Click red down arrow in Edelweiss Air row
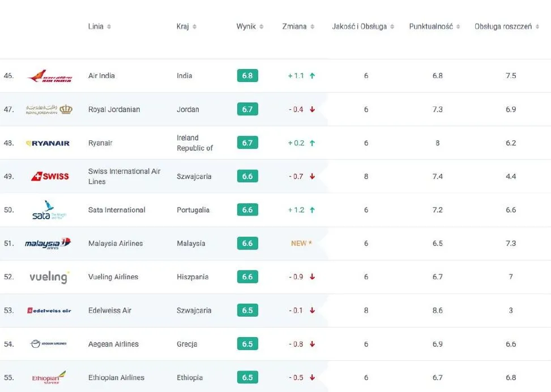Image resolution: width=551 pixels, height=392 pixels. pyautogui.click(x=312, y=311)
